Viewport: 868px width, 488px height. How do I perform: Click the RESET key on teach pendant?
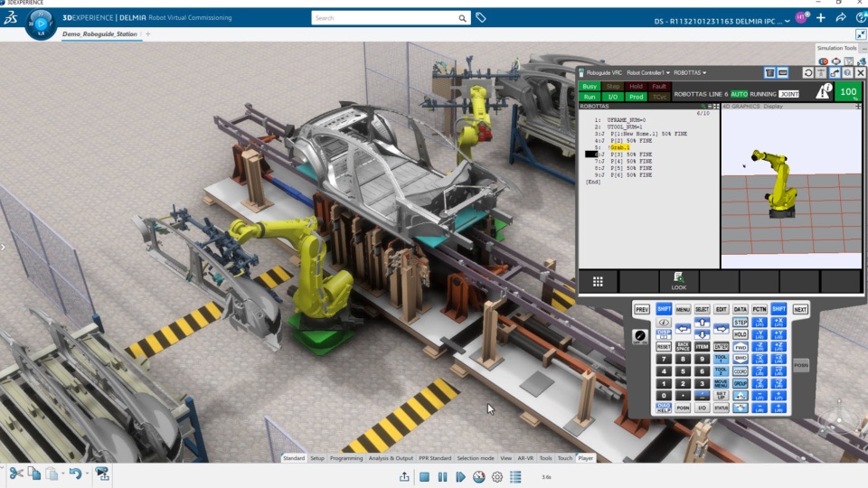coord(664,346)
